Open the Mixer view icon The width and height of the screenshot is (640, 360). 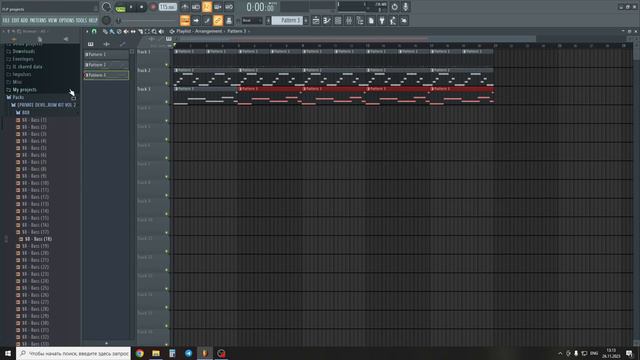[x=349, y=20]
